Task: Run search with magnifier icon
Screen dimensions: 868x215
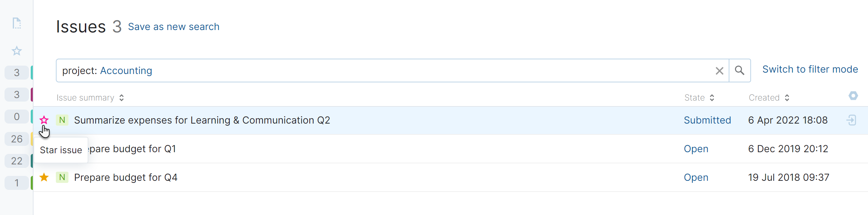Action: [x=740, y=71]
